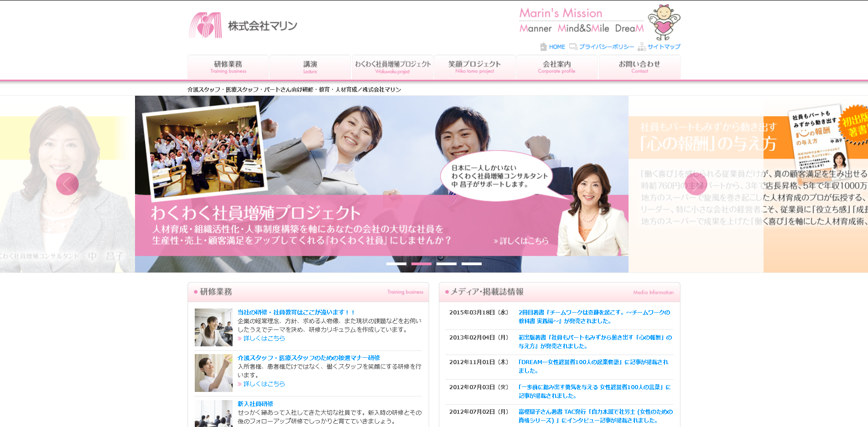Click the classroom photo thumbnail in 研修業務
The image size is (868, 427).
[x=213, y=327]
